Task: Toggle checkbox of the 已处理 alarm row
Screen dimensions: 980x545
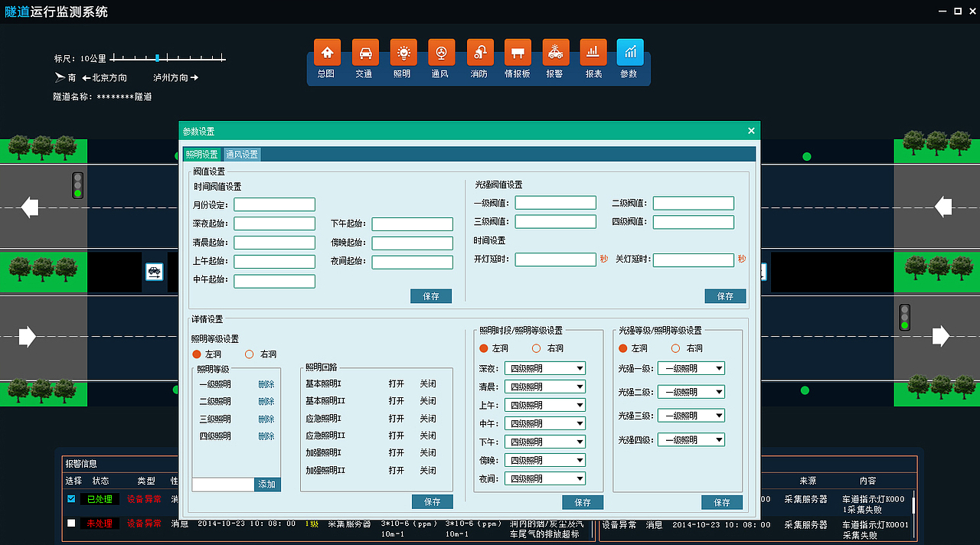Action: point(71,499)
